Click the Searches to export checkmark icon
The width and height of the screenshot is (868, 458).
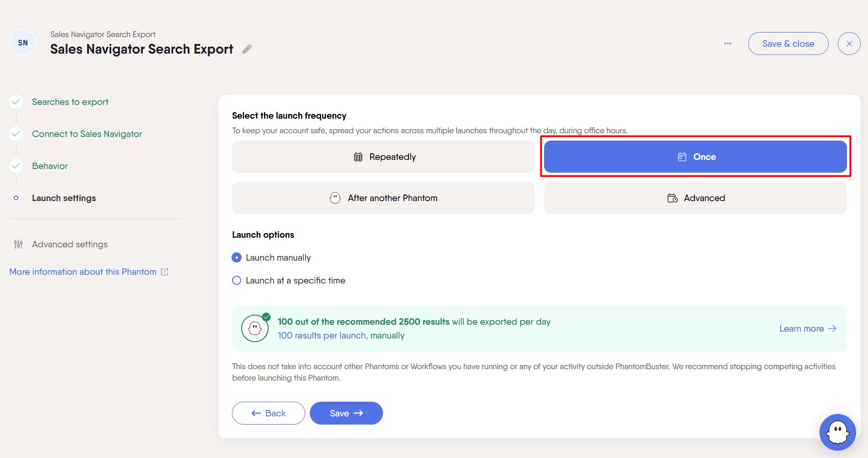click(16, 102)
